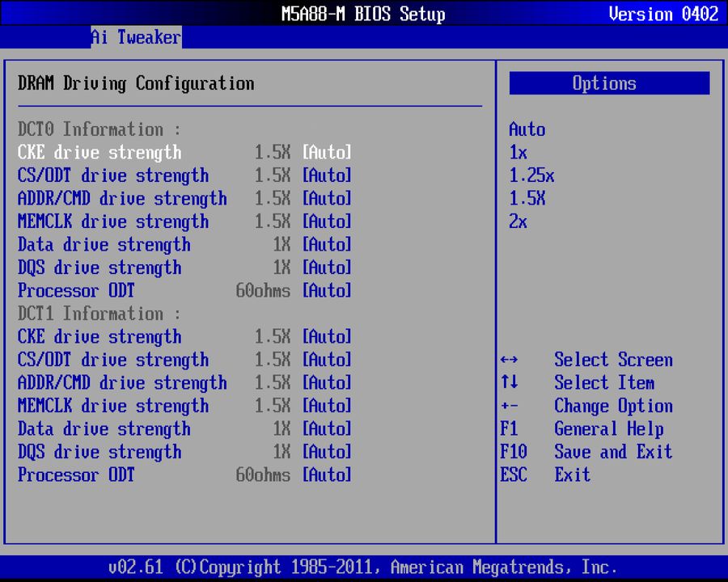Click DCT1 DQS drive 1X current value
Image resolution: width=728 pixels, height=582 pixels.
281,452
